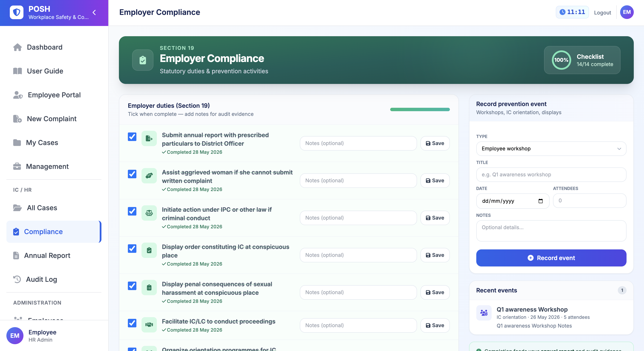
Task: Uncheck Display penal consequences duty
Action: pos(132,286)
